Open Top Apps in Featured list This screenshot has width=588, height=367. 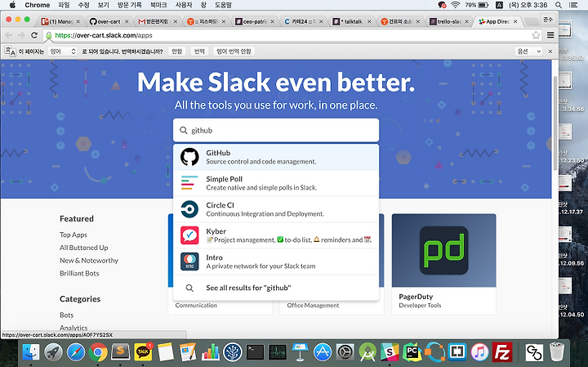73,235
